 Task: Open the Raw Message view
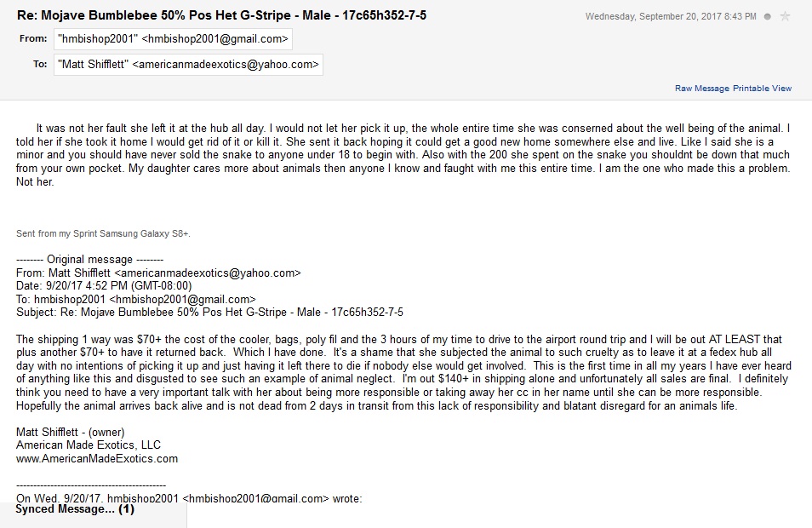click(701, 89)
